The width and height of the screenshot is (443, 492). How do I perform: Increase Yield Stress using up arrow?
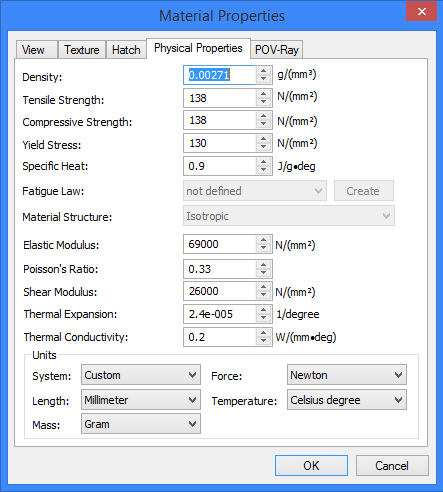[264, 139]
